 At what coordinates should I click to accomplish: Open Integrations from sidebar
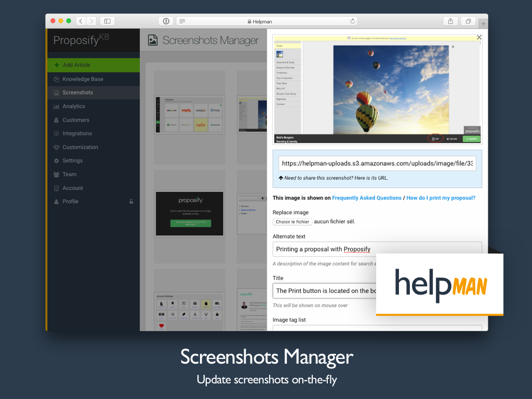[94, 134]
